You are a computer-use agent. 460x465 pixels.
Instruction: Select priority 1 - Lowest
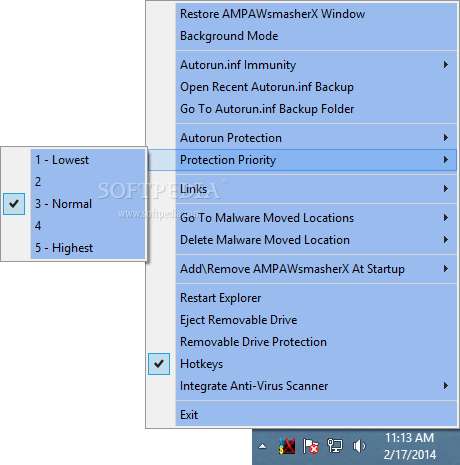pos(74,160)
